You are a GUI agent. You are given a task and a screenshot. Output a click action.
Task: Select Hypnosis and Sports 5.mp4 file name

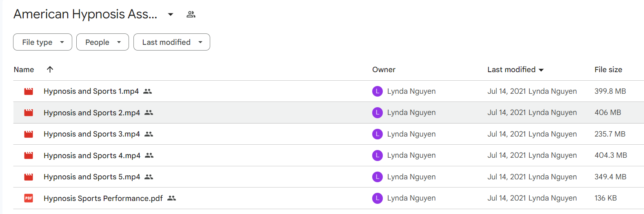[92, 177]
